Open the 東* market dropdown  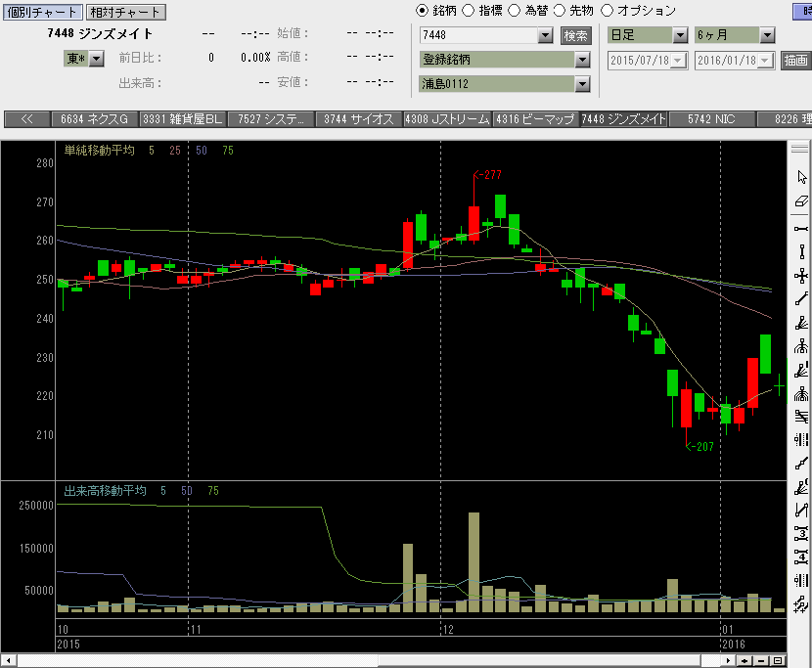point(96,59)
